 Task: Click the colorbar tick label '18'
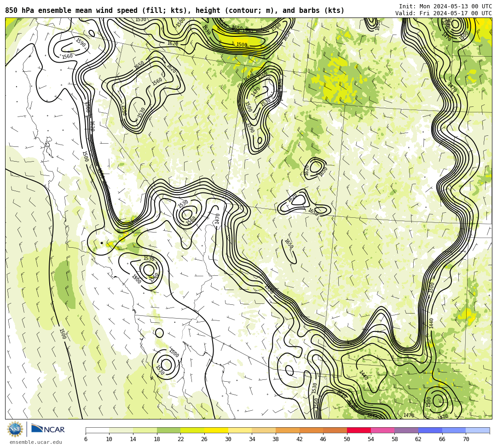tap(157, 439)
